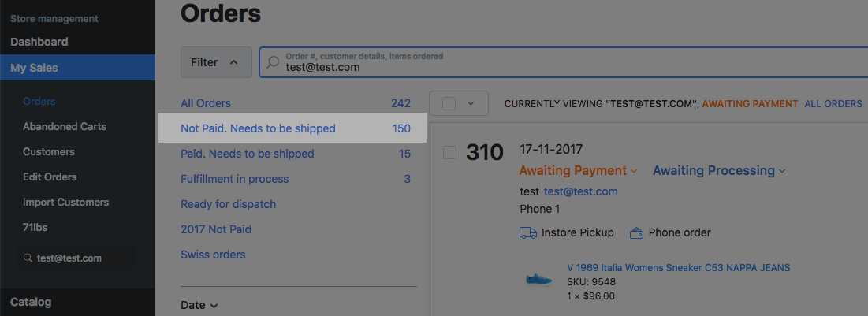Click the magnifier icon in sidebar search box
The width and height of the screenshot is (868, 316).
[28, 258]
